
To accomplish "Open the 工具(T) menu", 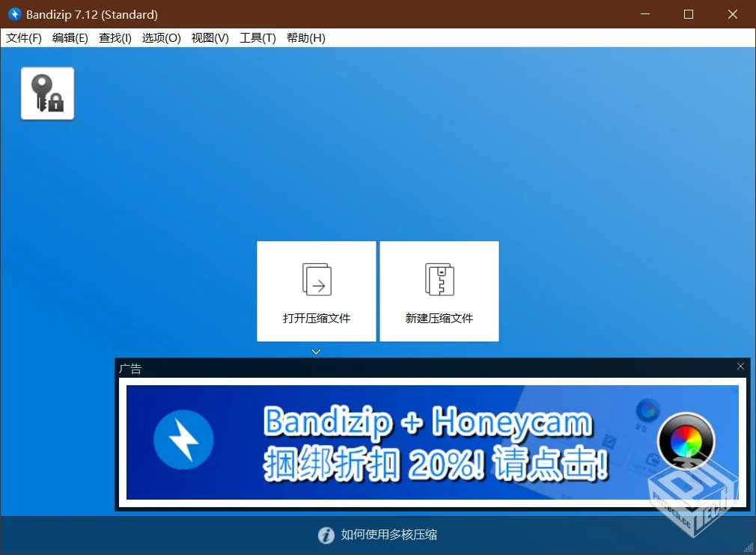I will [257, 38].
